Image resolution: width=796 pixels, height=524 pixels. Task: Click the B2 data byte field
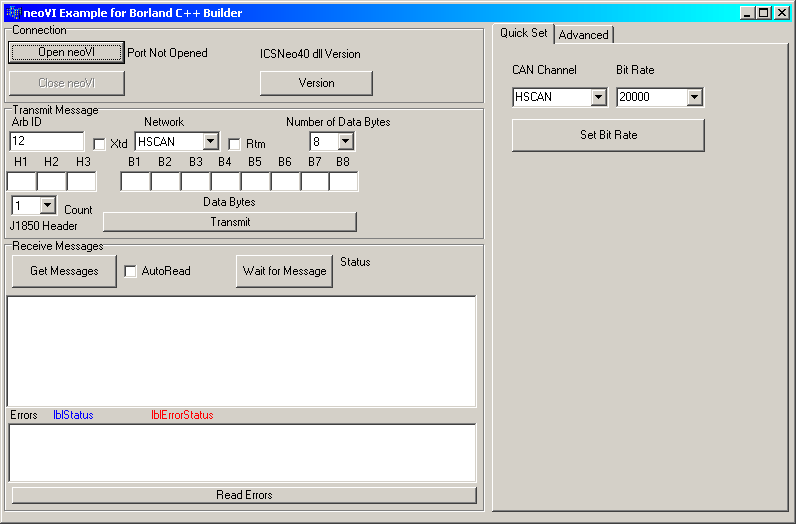pyautogui.click(x=165, y=181)
